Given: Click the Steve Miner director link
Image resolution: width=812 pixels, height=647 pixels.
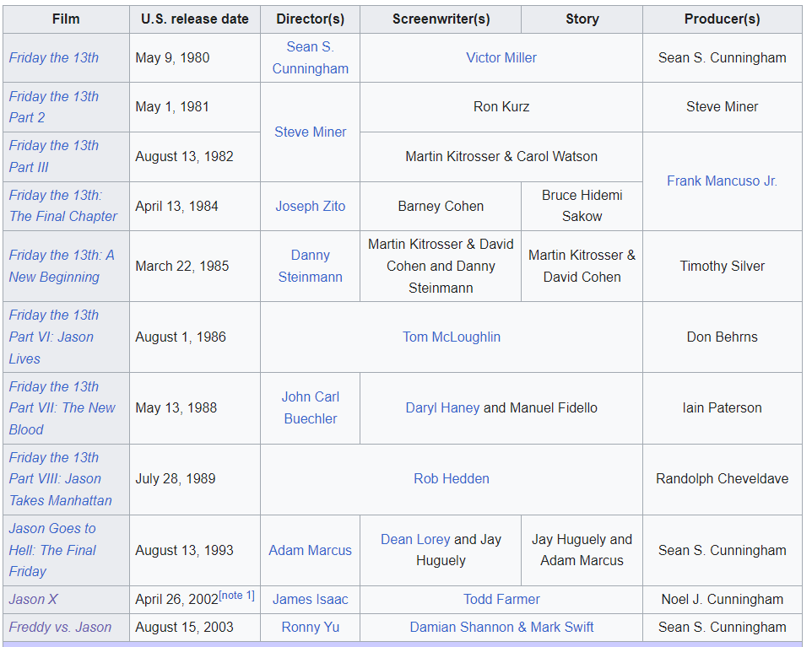Looking at the screenshot, I should [x=310, y=132].
